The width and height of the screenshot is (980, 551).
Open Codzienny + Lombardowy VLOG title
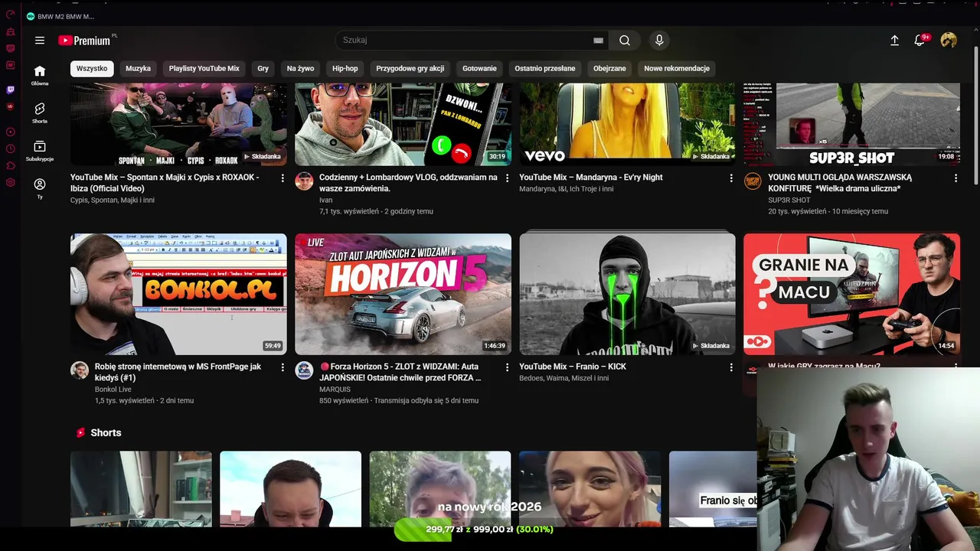coord(408,183)
